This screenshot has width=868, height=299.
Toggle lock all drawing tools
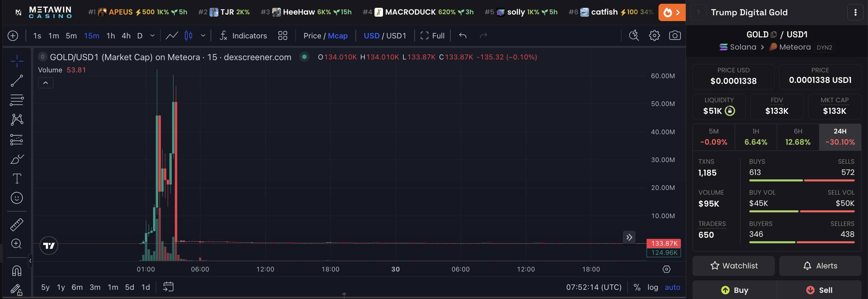(x=17, y=289)
